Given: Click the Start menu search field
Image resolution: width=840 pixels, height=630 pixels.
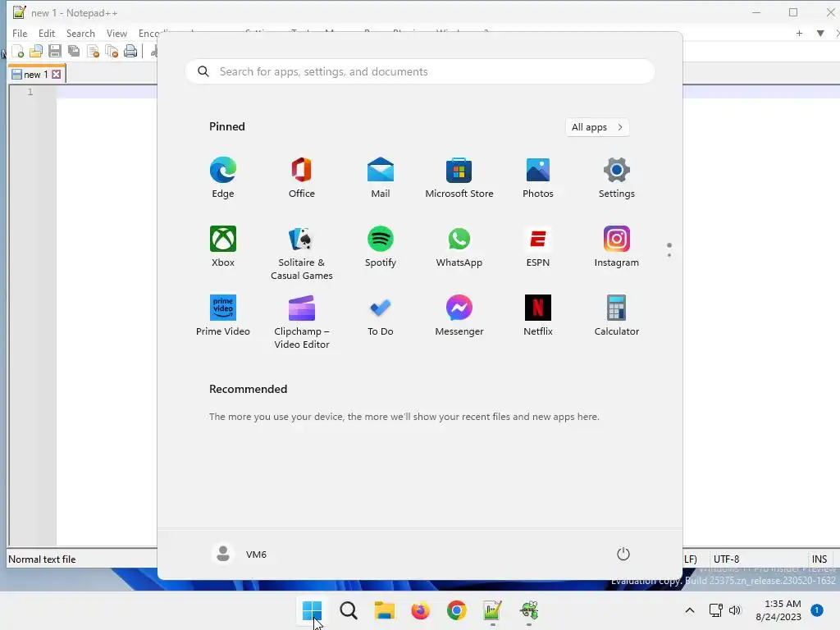Looking at the screenshot, I should coord(420,72).
